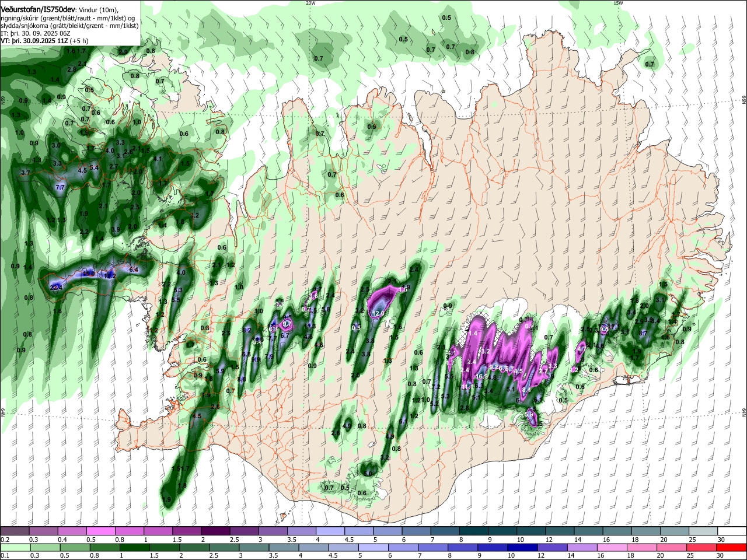
Task: Click darkest purple snow swatch between 2 and 2.5
Action: coord(215,531)
